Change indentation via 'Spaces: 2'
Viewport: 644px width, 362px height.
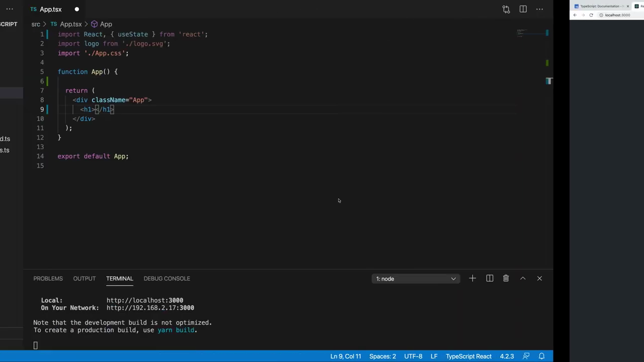pyautogui.click(x=383, y=356)
